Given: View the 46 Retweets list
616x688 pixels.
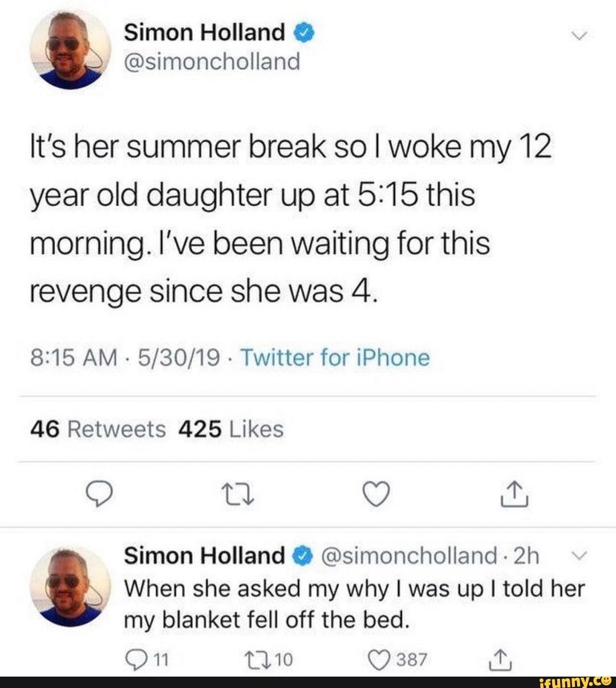Looking at the screenshot, I should click(x=97, y=429).
